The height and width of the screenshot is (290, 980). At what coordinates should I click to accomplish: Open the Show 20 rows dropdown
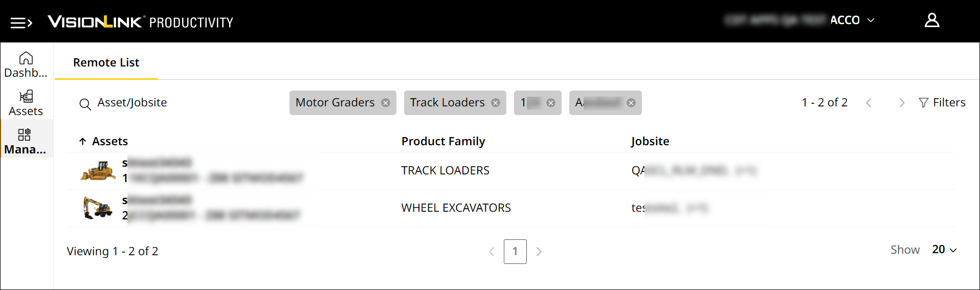coord(944,250)
